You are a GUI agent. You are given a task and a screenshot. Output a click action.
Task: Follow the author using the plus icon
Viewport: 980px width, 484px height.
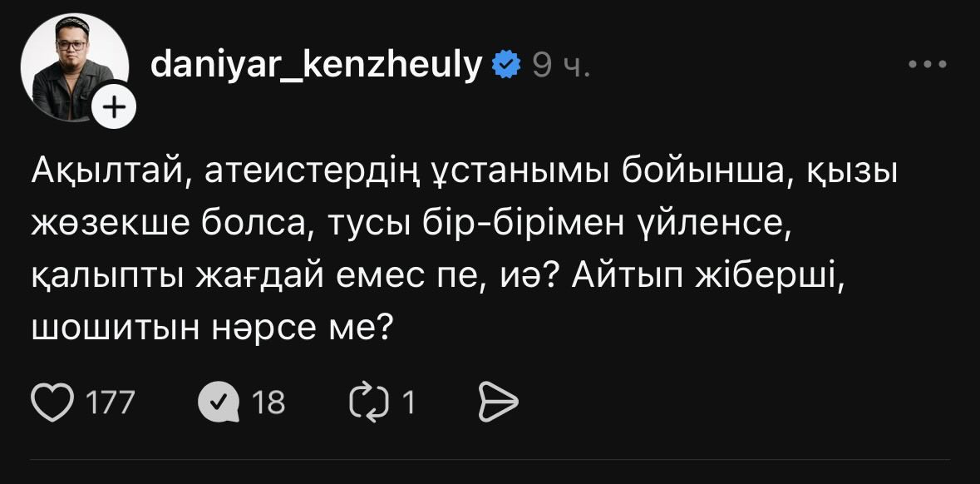point(116,107)
